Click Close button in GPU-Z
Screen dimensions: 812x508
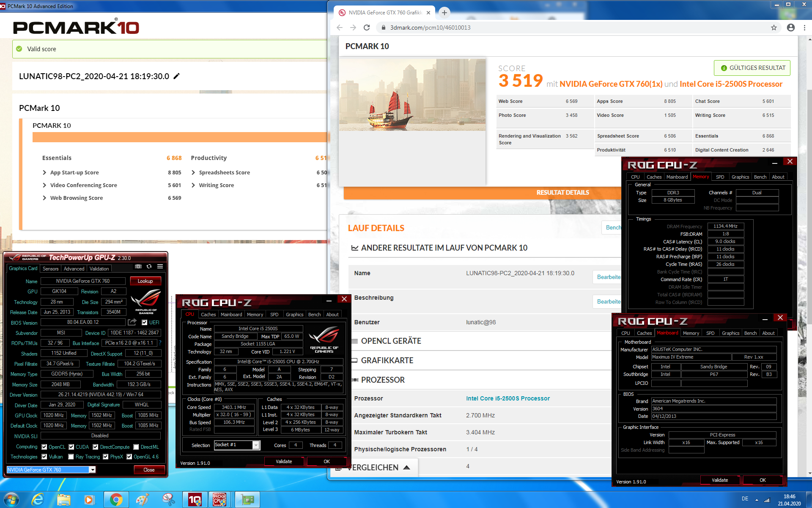149,469
